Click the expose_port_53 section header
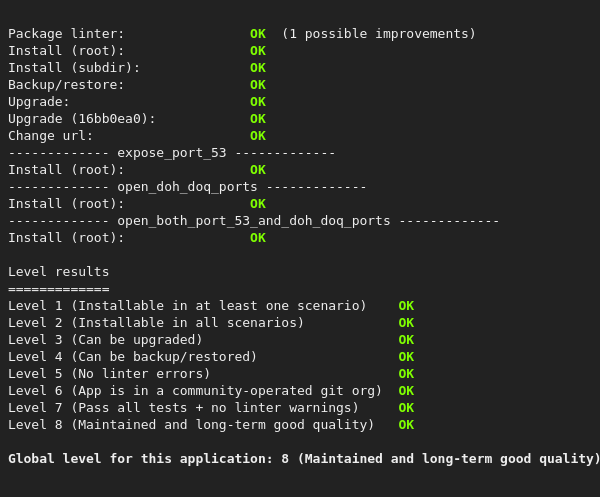Screen dimensions: 600x497 171,153
